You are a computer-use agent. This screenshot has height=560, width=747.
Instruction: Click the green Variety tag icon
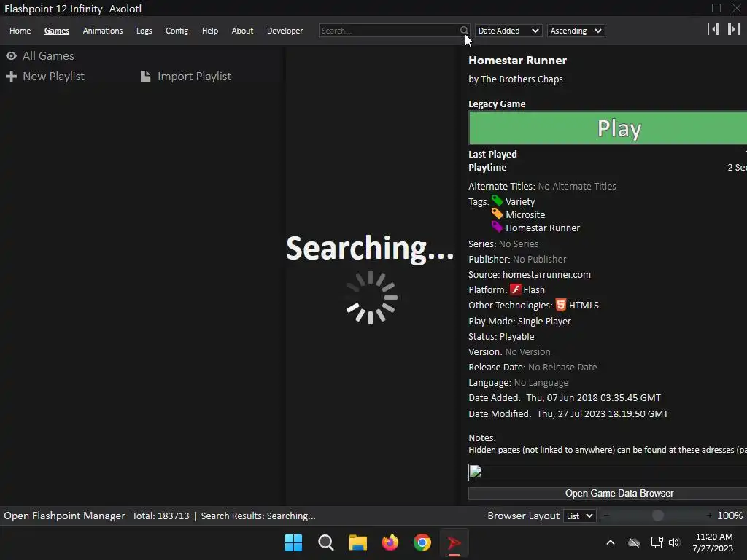498,201
